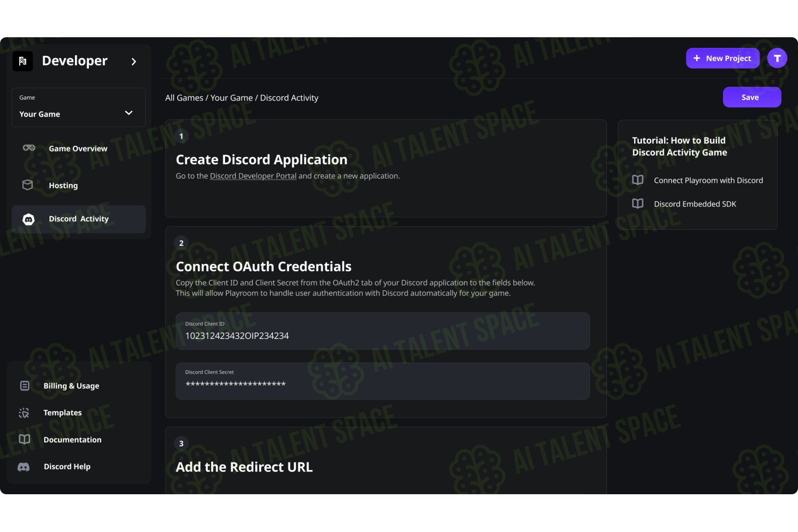Image resolution: width=798 pixels, height=532 pixels.
Task: Click the Add the Redirect URL heading
Action: [244, 467]
